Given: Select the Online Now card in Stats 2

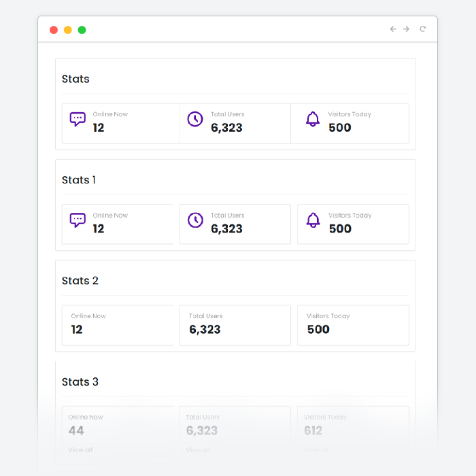Looking at the screenshot, I should [x=117, y=325].
